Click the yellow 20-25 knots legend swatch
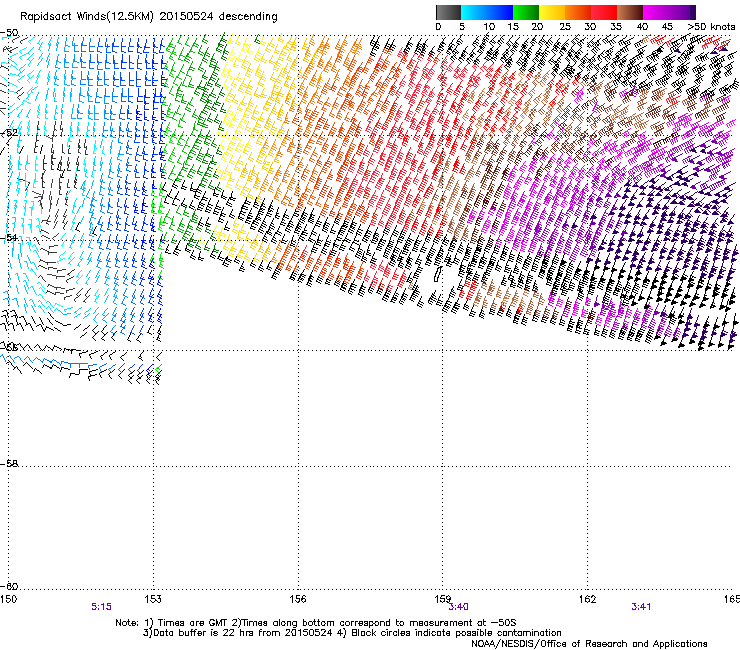Viewport: 740px width, 650px height. point(552,12)
